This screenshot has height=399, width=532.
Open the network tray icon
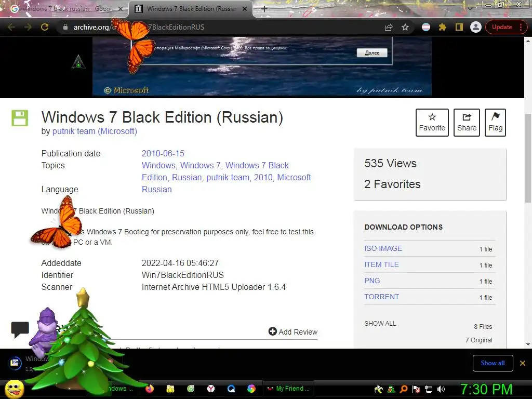coord(429,389)
